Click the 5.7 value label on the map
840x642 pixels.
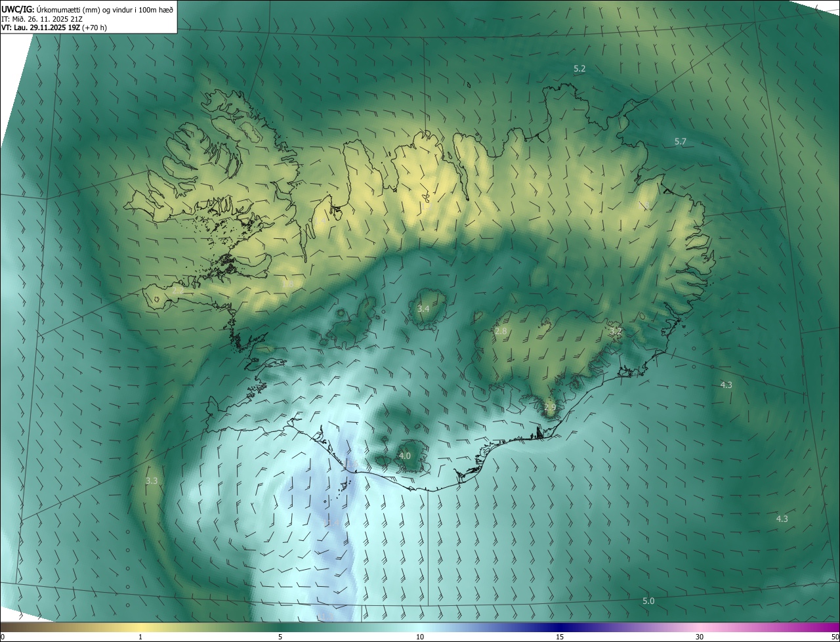(681, 141)
